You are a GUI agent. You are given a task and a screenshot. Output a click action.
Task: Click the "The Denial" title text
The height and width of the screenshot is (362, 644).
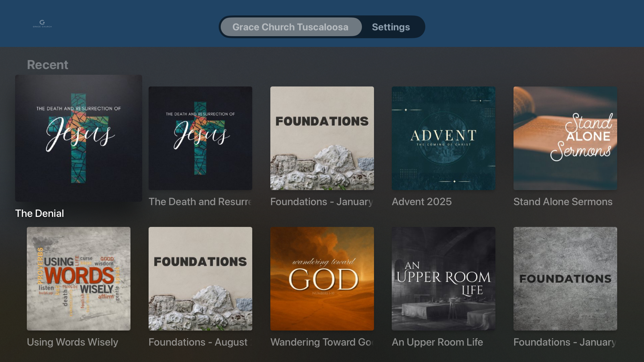tap(40, 213)
